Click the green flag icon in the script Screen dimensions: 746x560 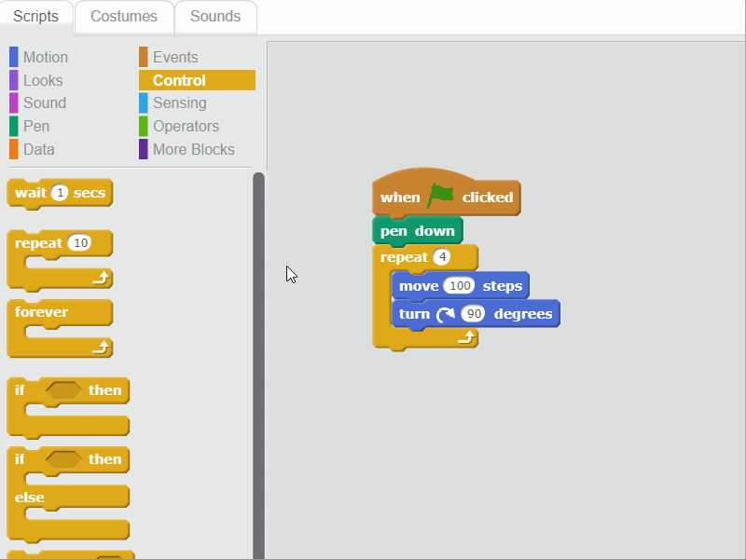[x=440, y=196]
